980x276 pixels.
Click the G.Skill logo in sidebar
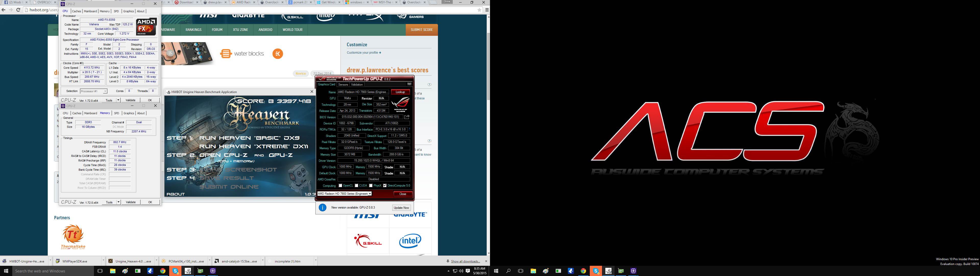[368, 240]
